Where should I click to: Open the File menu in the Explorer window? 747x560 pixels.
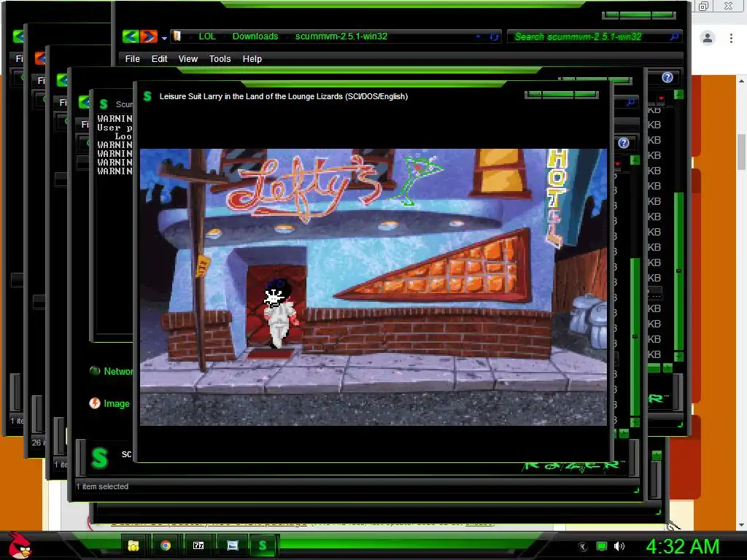pos(133,58)
